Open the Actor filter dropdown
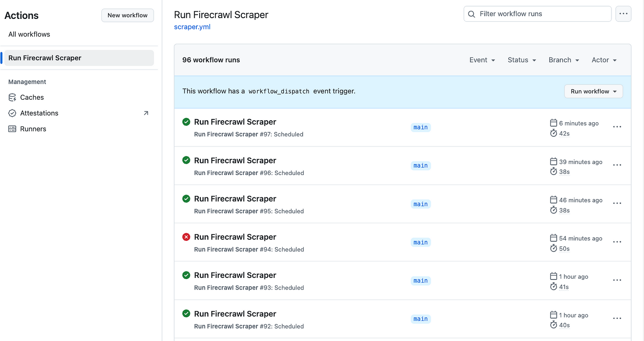The height and width of the screenshot is (341, 644). [604, 60]
